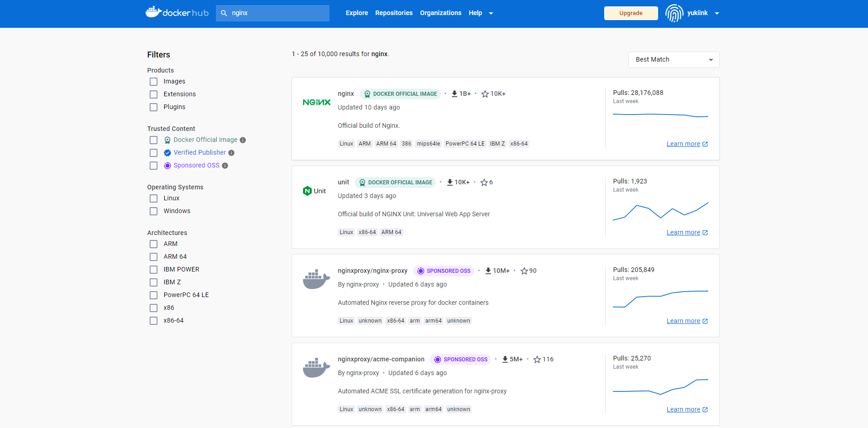Viewport: 868px width, 428px height.
Task: Select the IBM Z architecture checkbox
Action: coord(154,282)
